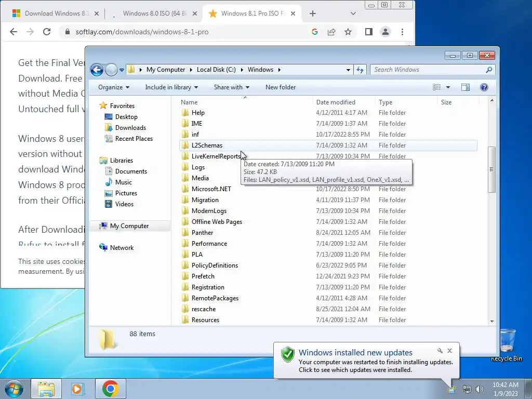532x399 pixels.
Task: Open Chrome three-dot menu
Action: point(403,32)
